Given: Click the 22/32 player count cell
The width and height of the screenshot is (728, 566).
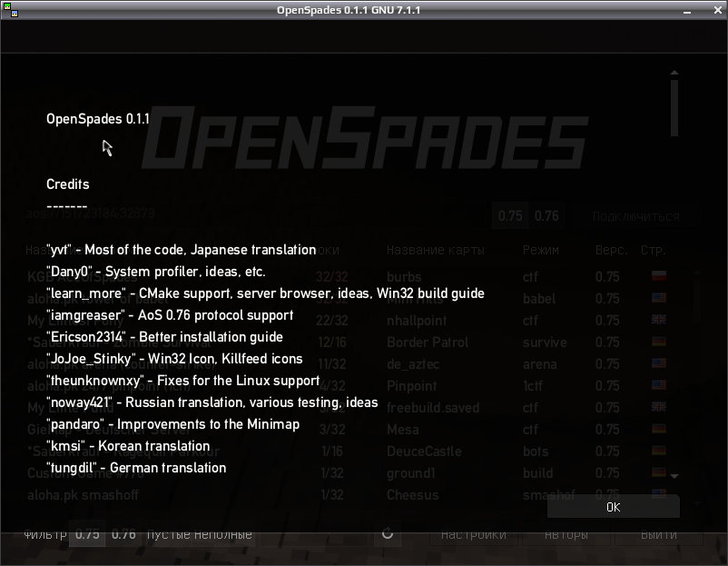Looking at the screenshot, I should 331,321.
